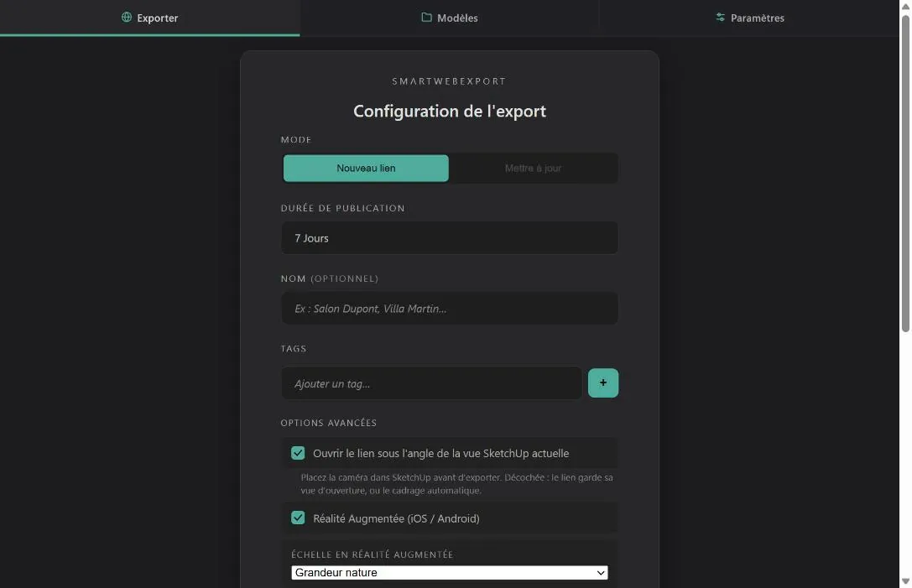Click the 'Placez la caméra dans SketchUp' hint
The image size is (912, 588).
(x=456, y=484)
